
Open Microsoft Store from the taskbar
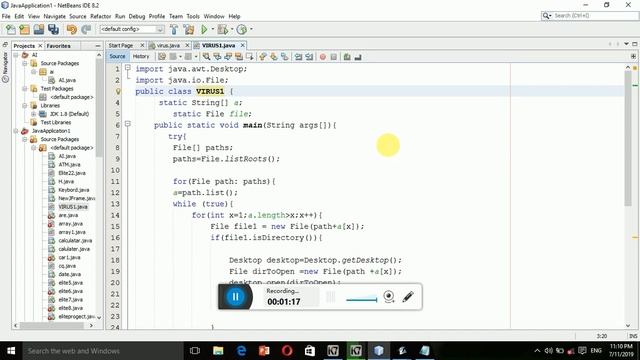pyautogui.click(x=310, y=351)
